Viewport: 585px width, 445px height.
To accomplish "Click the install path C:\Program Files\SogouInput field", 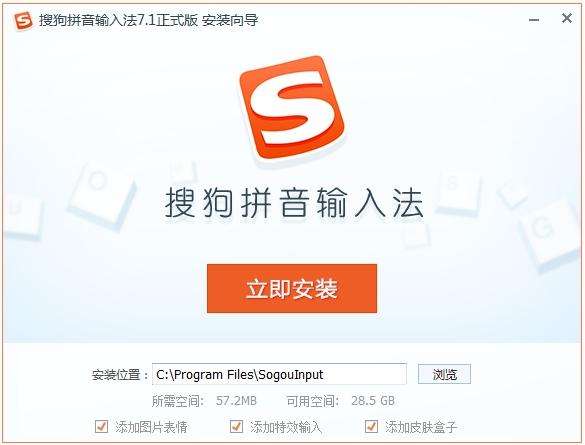I will [279, 374].
